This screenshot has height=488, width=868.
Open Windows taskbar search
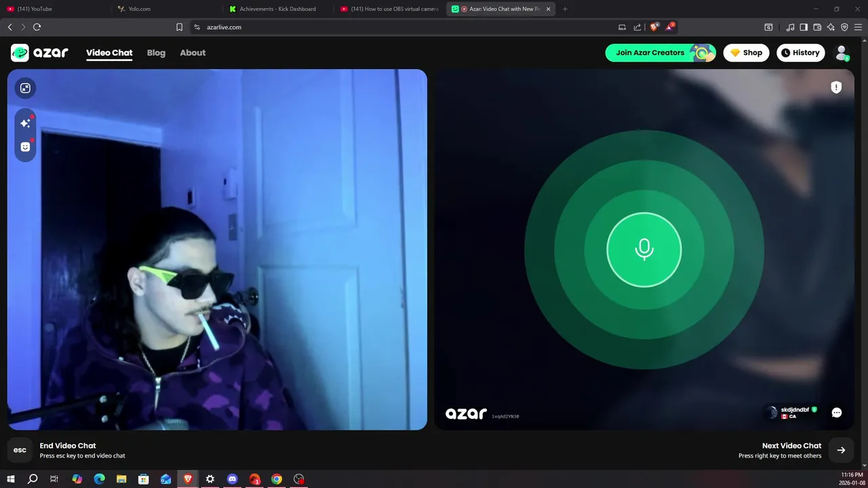tap(33, 479)
